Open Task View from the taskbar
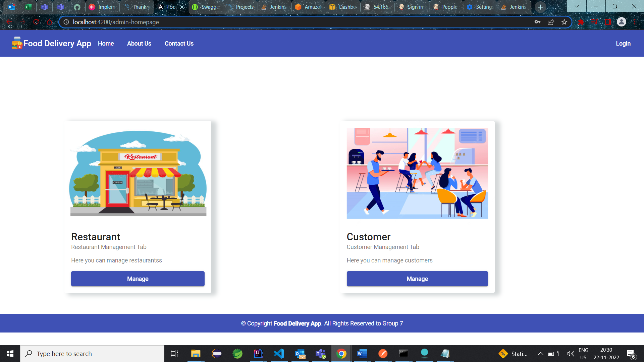This screenshot has width=644, height=362. pyautogui.click(x=174, y=354)
